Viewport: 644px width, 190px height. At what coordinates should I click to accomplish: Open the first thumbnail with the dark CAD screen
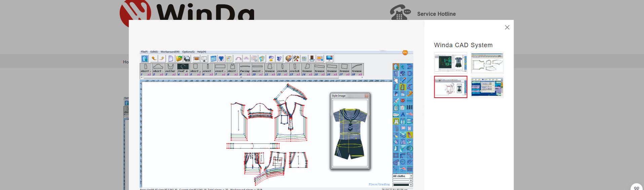(x=450, y=63)
